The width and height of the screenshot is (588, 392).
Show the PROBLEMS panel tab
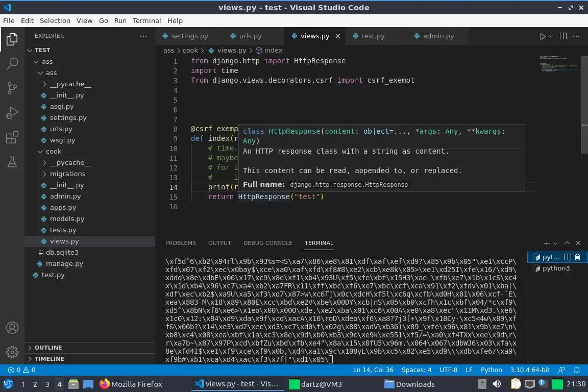coord(180,243)
